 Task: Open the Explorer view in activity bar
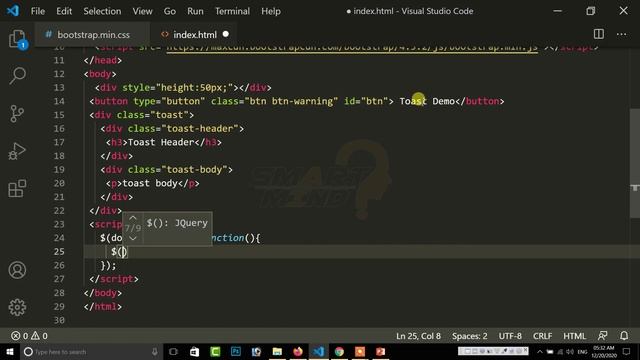tap(17, 40)
